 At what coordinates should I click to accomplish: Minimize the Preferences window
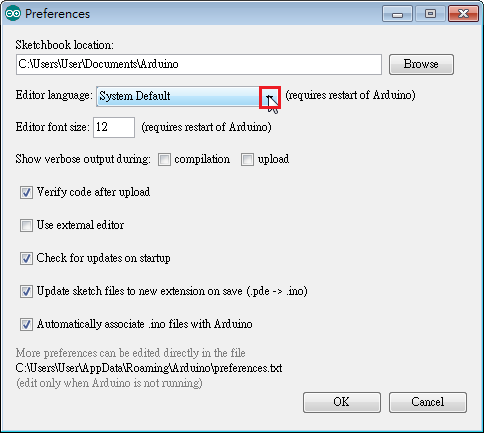click(397, 14)
